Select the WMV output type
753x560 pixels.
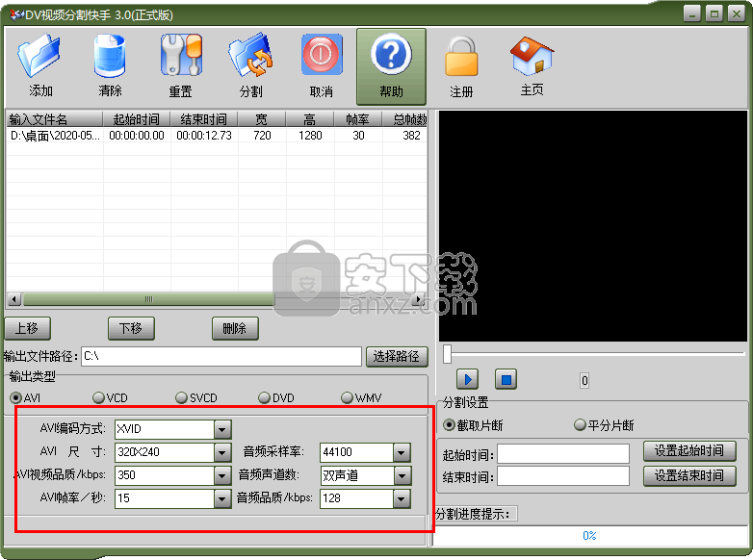tap(347, 397)
